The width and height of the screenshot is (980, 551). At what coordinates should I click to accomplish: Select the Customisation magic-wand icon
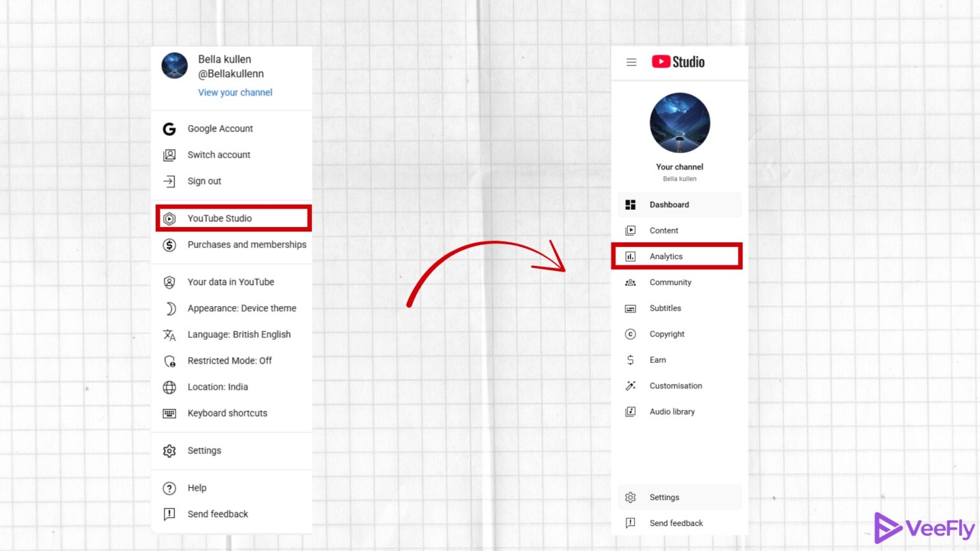point(630,385)
